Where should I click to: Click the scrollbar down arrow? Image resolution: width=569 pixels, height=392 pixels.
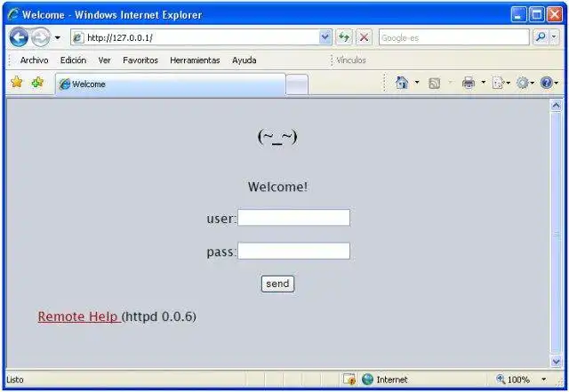click(556, 361)
